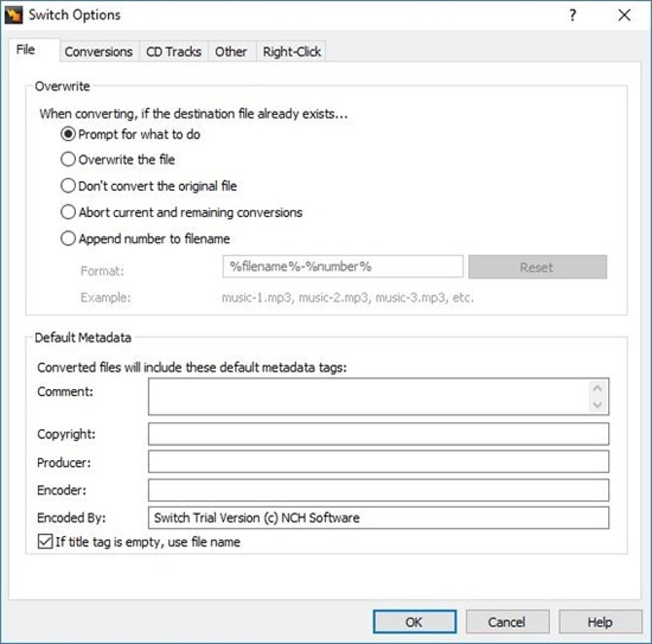Select the Prompt for what to do option
This screenshot has height=644, width=652.
pos(68,134)
